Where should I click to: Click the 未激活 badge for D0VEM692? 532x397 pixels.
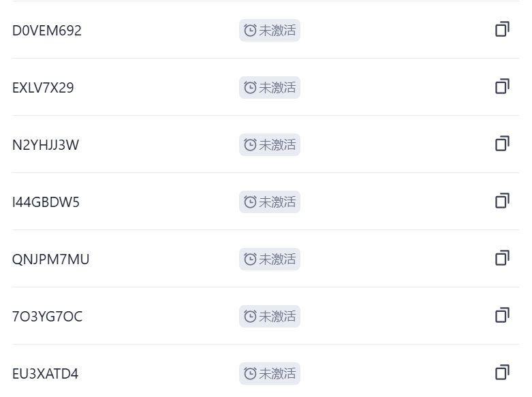pos(270,30)
